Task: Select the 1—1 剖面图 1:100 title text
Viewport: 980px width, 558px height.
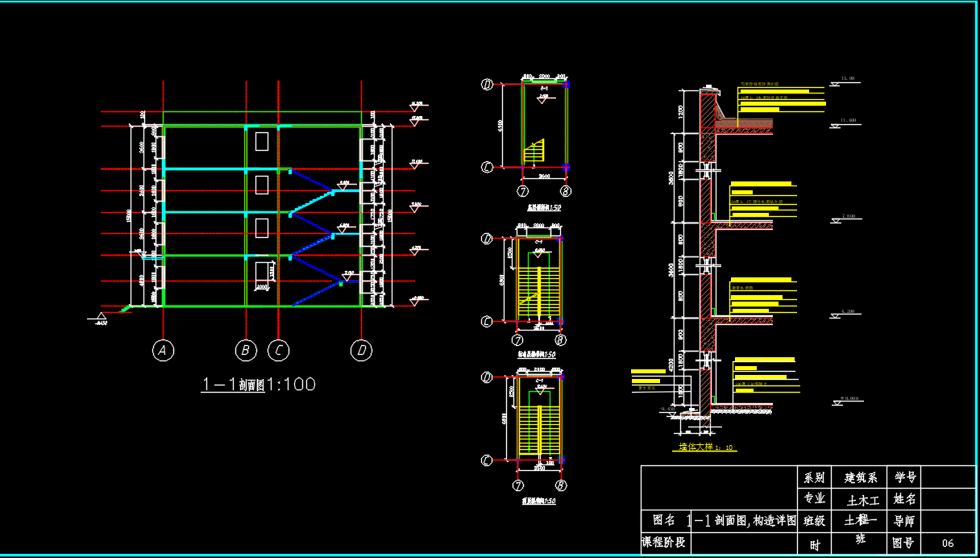Action: [258, 385]
